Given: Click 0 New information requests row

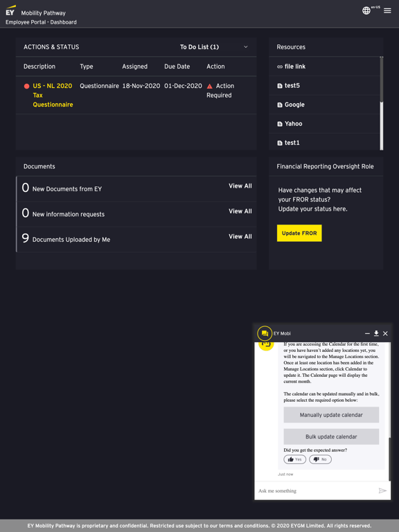Looking at the screenshot, I should [136, 214].
